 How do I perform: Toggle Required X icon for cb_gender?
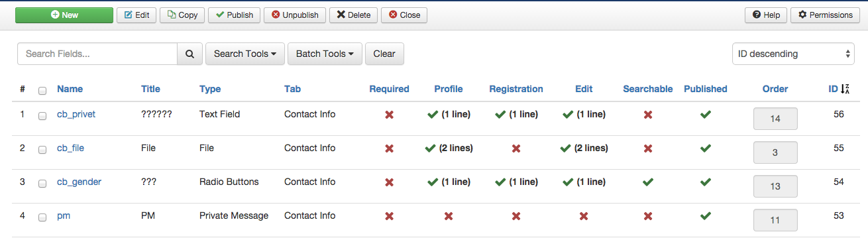click(390, 182)
